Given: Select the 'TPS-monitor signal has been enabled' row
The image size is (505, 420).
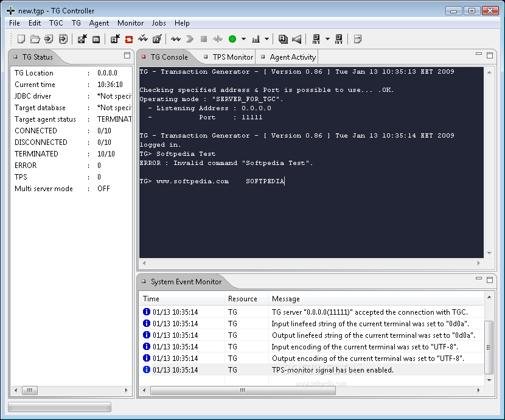Looking at the screenshot, I should tap(312, 369).
